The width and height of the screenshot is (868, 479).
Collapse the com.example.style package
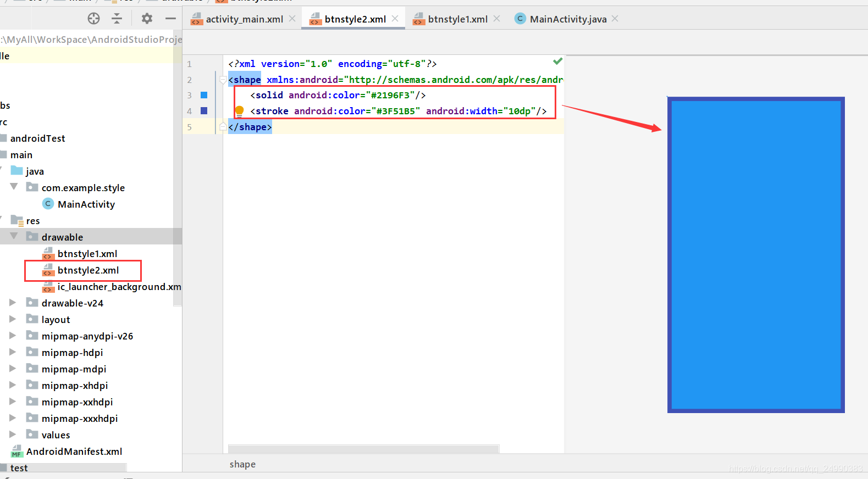click(14, 187)
